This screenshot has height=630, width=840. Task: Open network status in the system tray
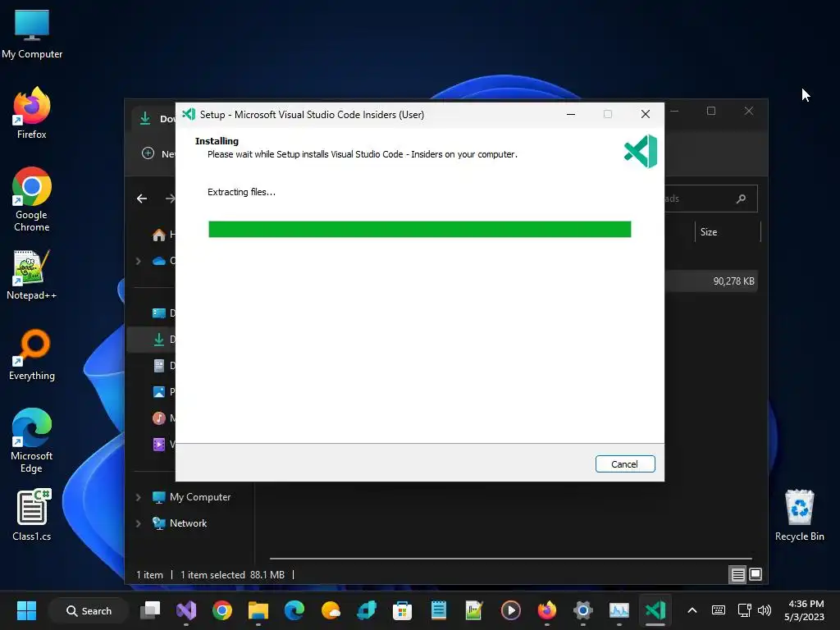click(744, 610)
